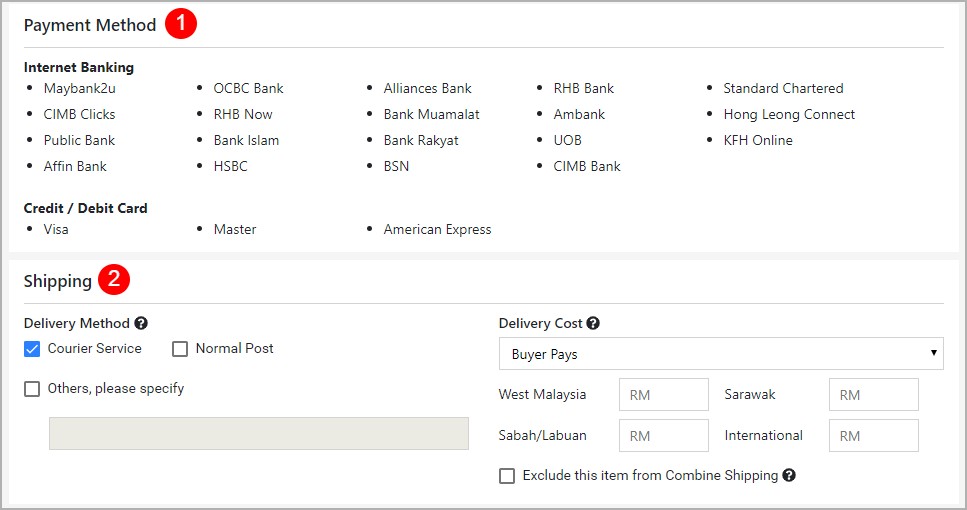This screenshot has height=510, width=967.
Task: Uncheck the Courier Service checkbox
Action: pos(32,349)
